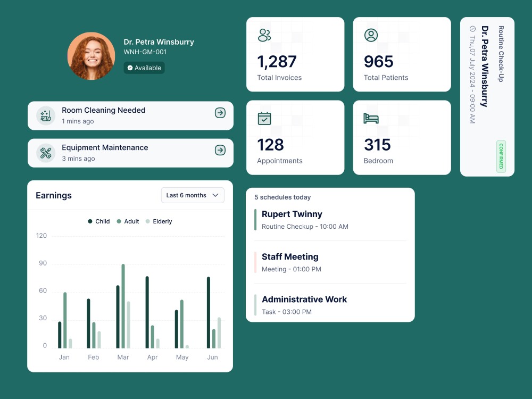This screenshot has height=399, width=532.
Task: Click the Room Cleaning broom icon
Action: 45,115
